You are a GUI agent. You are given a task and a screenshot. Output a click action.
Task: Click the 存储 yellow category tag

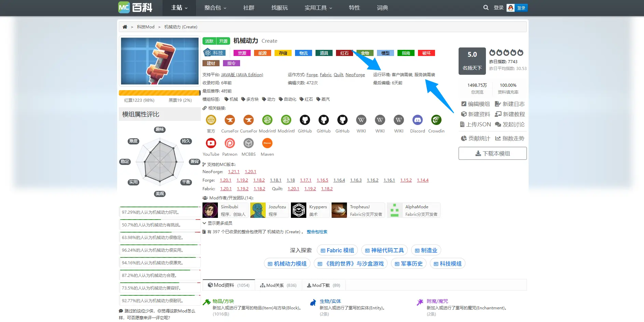283,53
